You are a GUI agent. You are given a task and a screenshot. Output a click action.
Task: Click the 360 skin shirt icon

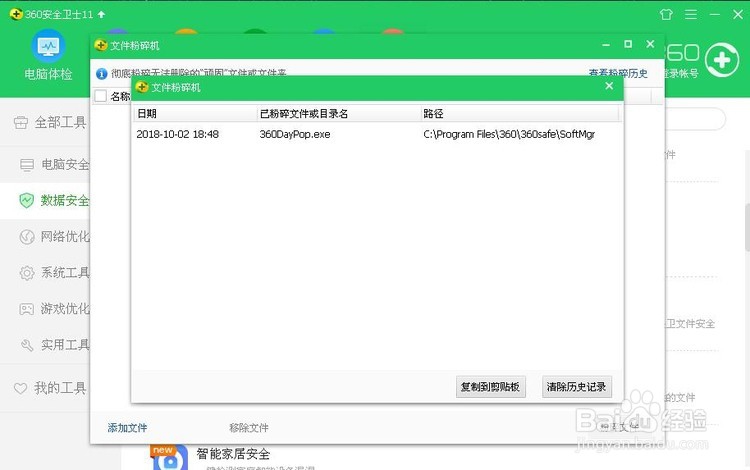[x=666, y=14]
